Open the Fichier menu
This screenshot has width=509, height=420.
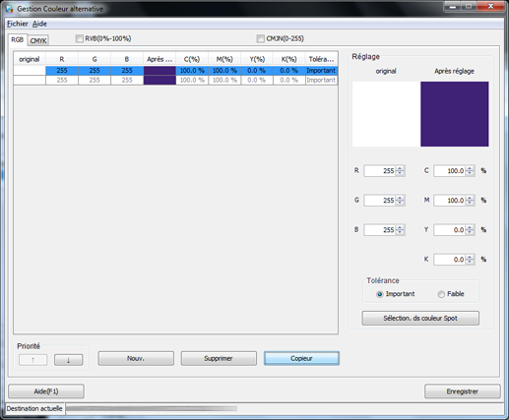[x=18, y=24]
